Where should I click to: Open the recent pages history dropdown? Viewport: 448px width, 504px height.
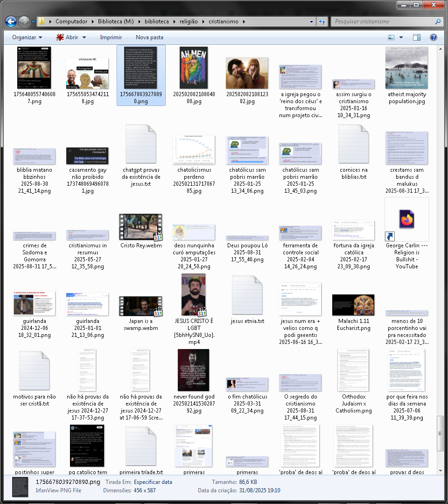coord(33,22)
